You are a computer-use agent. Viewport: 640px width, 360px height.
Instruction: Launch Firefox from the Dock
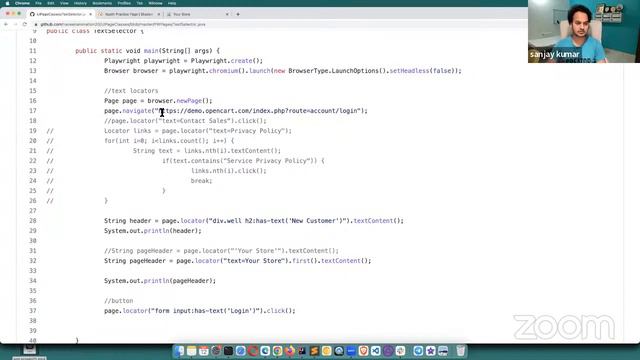click(x=290, y=351)
